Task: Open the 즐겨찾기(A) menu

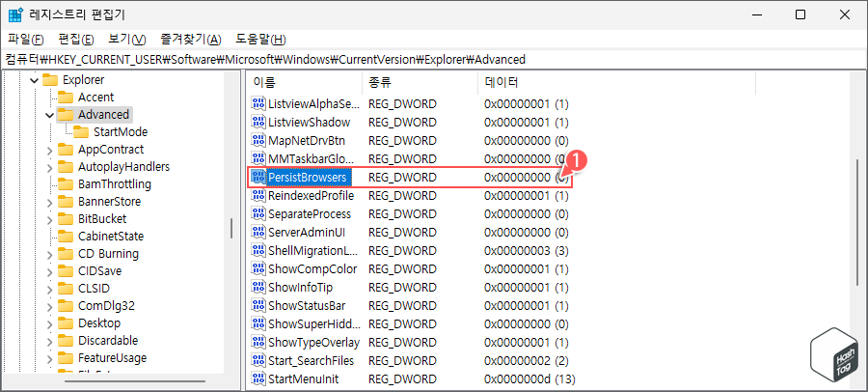Action: [x=190, y=40]
